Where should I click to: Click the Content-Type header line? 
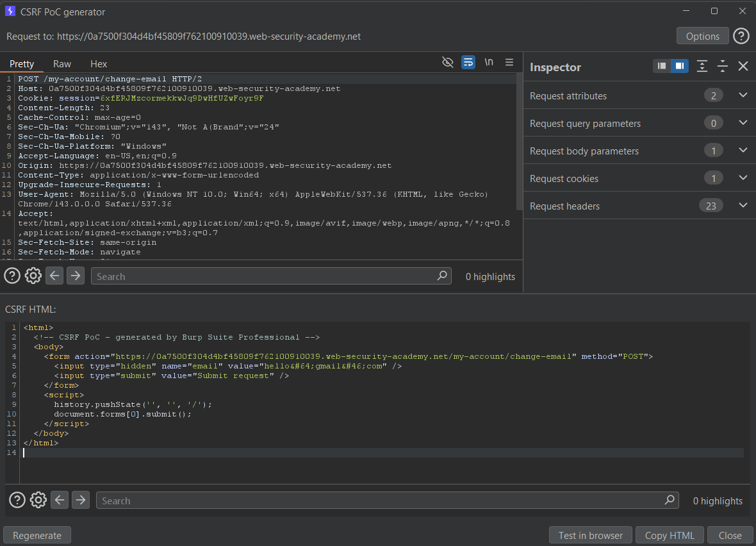(138, 175)
